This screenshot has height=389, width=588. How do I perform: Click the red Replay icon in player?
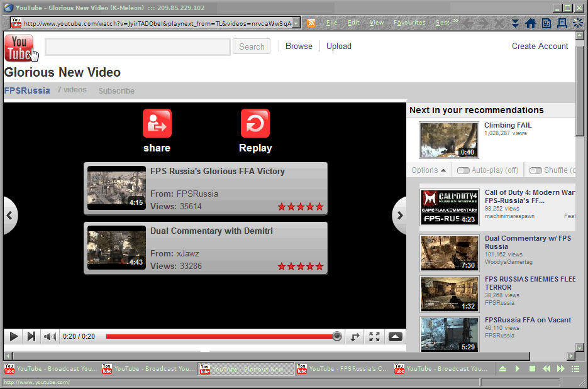[255, 123]
